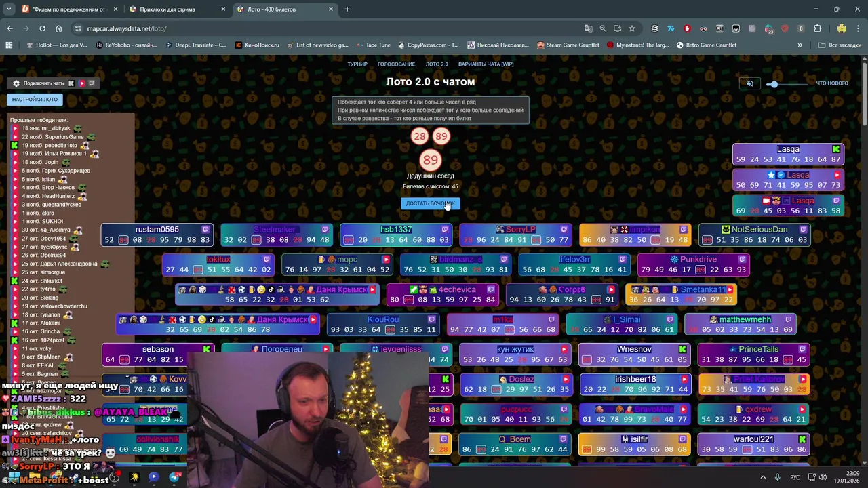868x488 pixels.
Task: Connect Kick chat via K icon
Action: [x=71, y=83]
